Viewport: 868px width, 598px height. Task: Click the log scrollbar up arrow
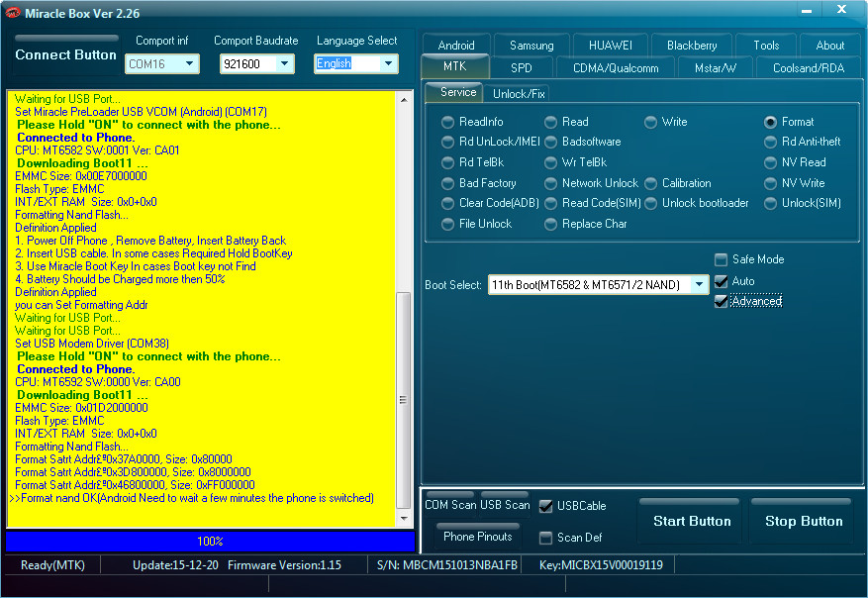click(x=404, y=100)
